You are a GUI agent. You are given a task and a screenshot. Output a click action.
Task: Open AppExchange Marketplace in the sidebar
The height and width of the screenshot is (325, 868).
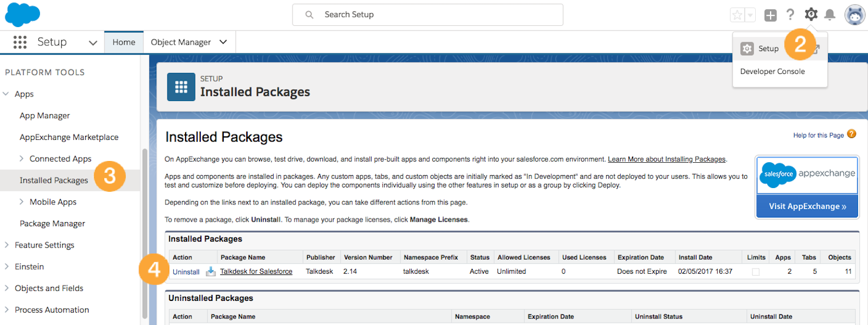(x=69, y=137)
